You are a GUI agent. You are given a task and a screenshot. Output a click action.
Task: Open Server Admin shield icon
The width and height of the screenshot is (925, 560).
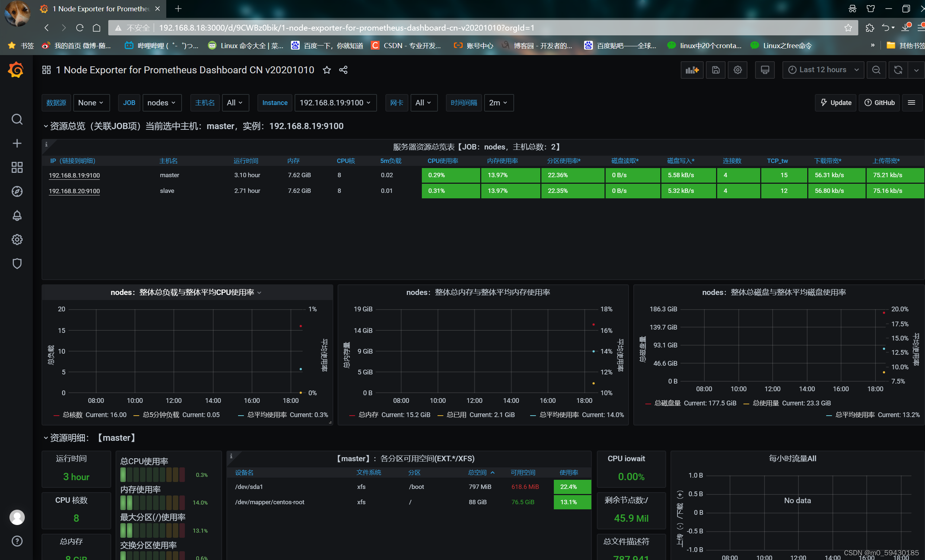pos(17,264)
